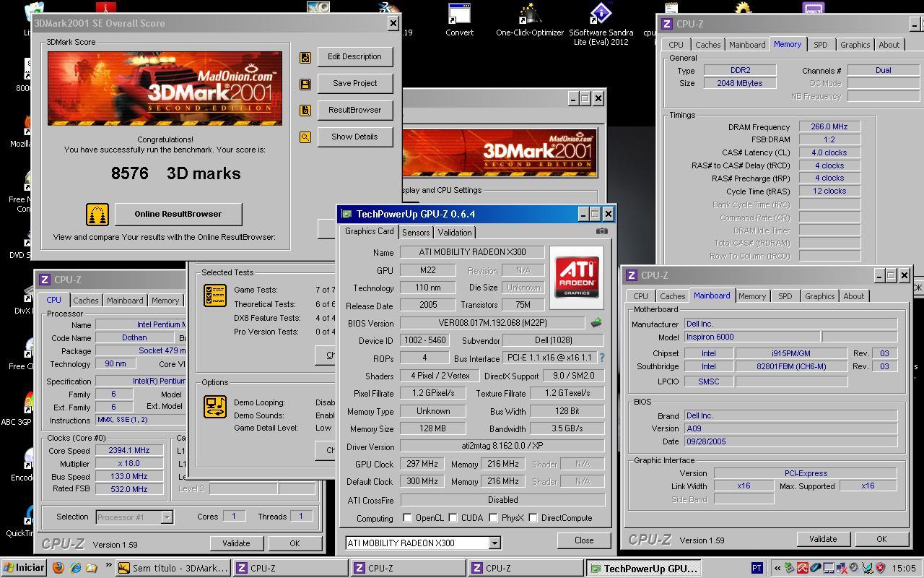
Task: Open Graphics tab in CPU-Z Mainboard window
Action: tap(819, 296)
